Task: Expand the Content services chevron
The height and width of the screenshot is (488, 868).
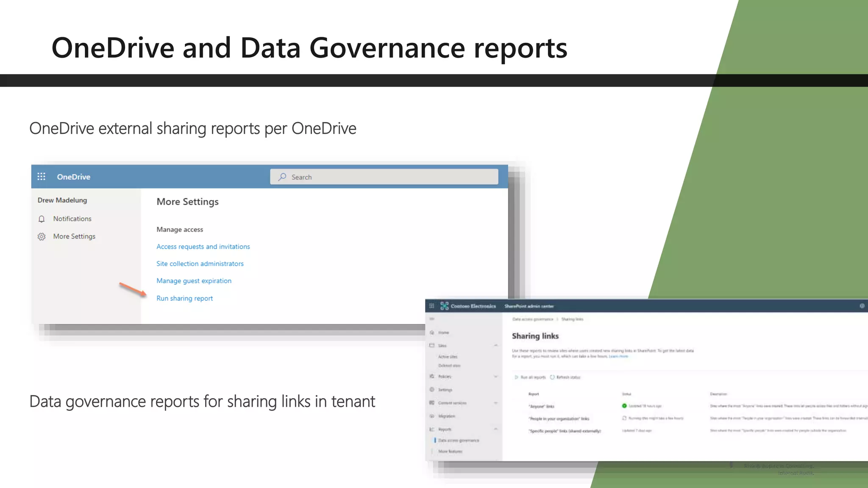Action: click(x=495, y=403)
